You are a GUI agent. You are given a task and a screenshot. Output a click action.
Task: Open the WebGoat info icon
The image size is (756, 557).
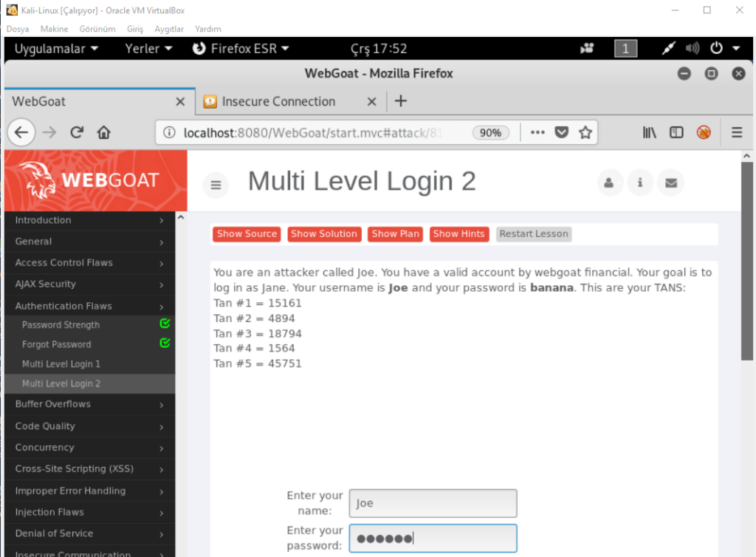click(x=640, y=183)
